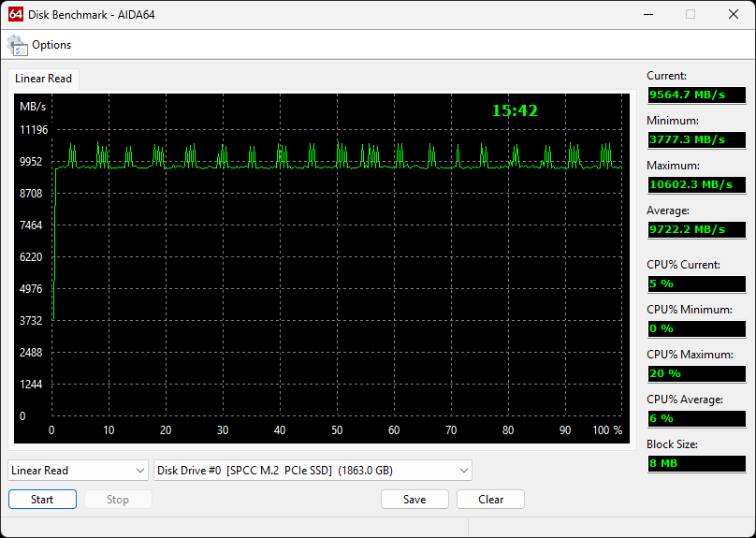Screen dimensions: 756x538
Task: Click the Average 9722.2 MB/s readout
Action: pyautogui.click(x=697, y=229)
